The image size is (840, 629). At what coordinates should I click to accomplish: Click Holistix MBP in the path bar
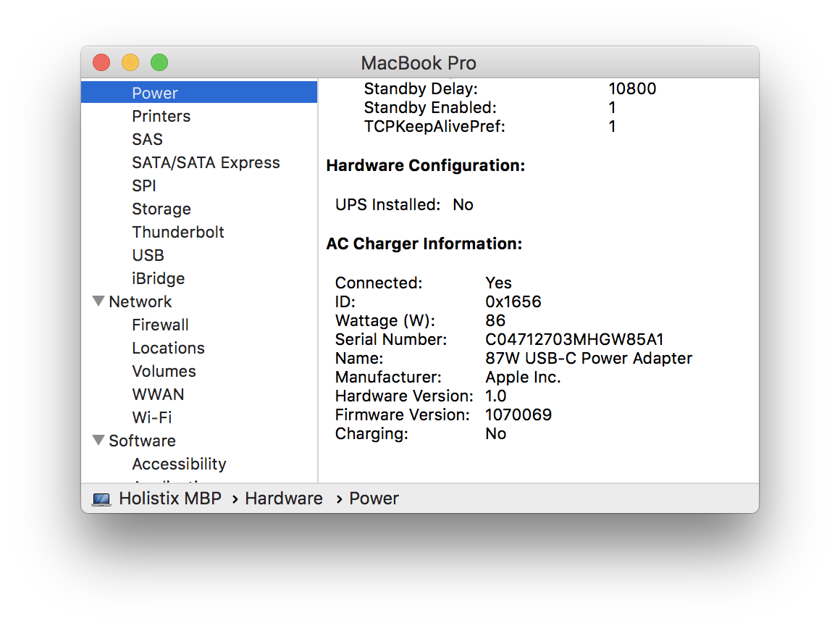pyautogui.click(x=170, y=499)
